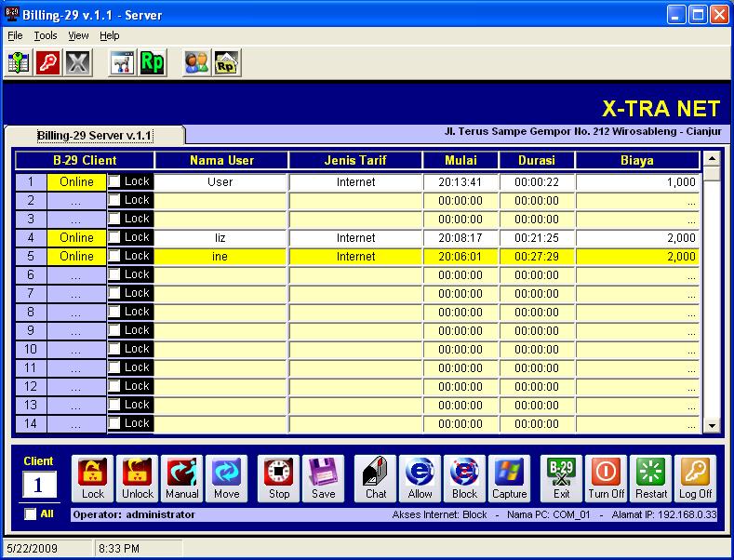Click the client list scrollbar thumb
734x560 pixels.
coord(712,173)
